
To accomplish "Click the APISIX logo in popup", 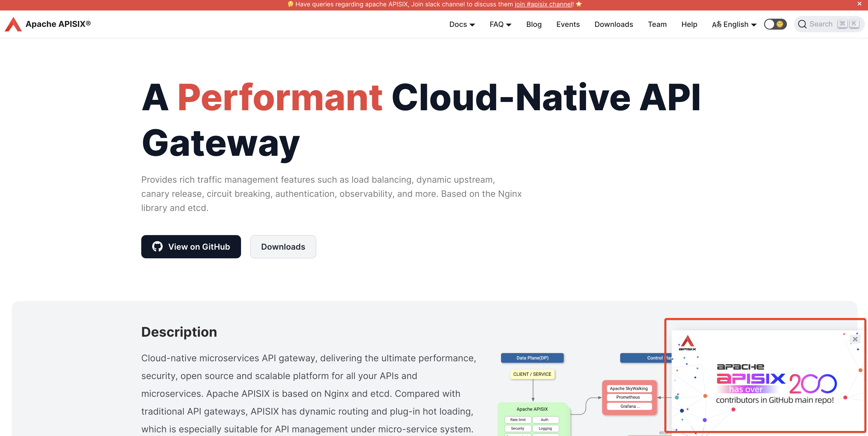I will pyautogui.click(x=687, y=343).
